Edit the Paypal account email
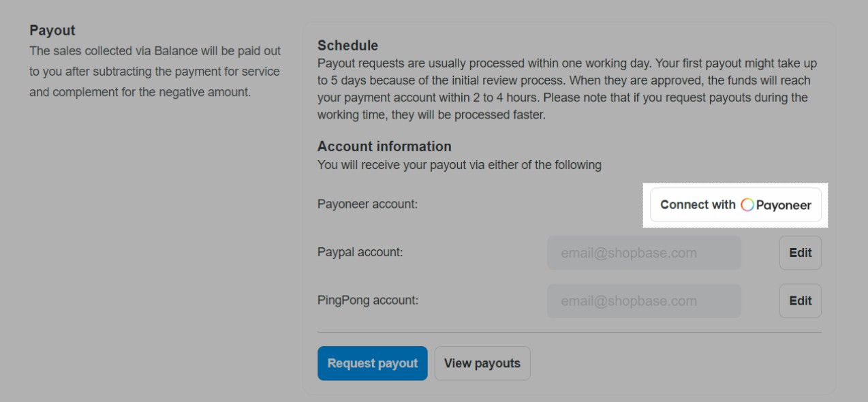 (x=800, y=252)
